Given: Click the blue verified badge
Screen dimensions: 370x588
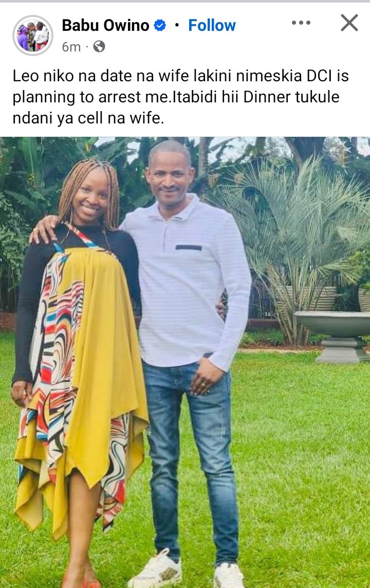Looking at the screenshot, I should point(160,26).
